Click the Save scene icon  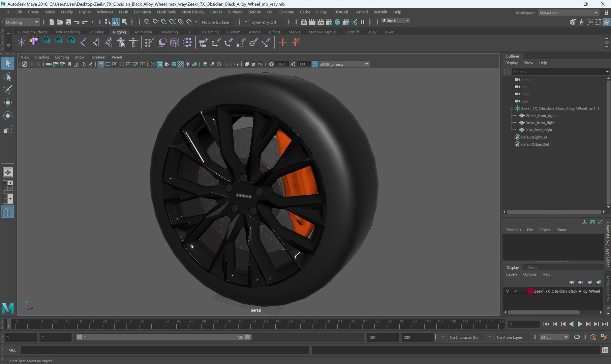tap(68, 22)
